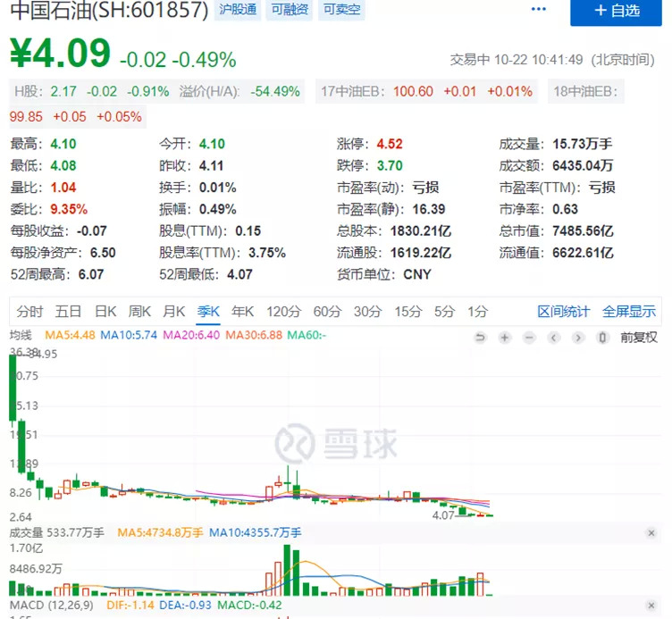Zoom out chart with minus icon
Viewport: 672px width, 619px height.
[x=529, y=338]
